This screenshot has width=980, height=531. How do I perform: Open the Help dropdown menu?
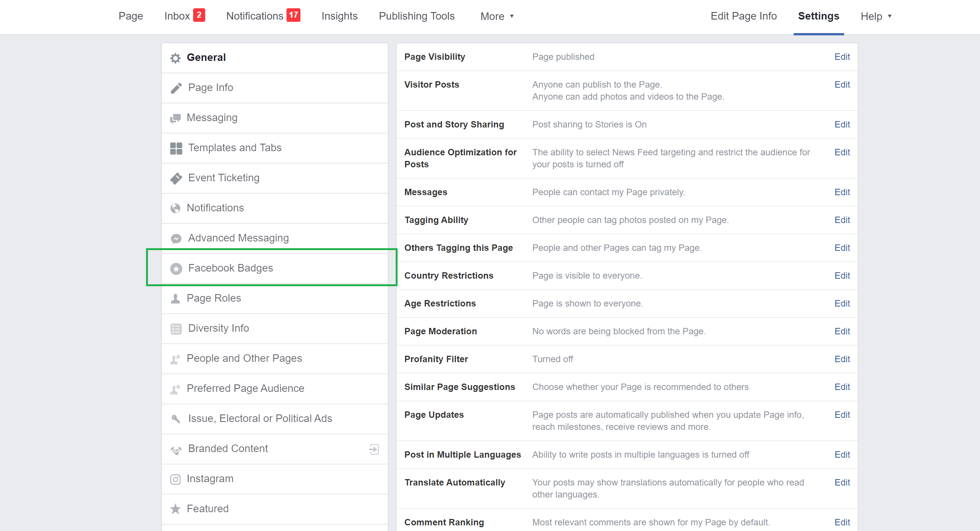coord(876,16)
